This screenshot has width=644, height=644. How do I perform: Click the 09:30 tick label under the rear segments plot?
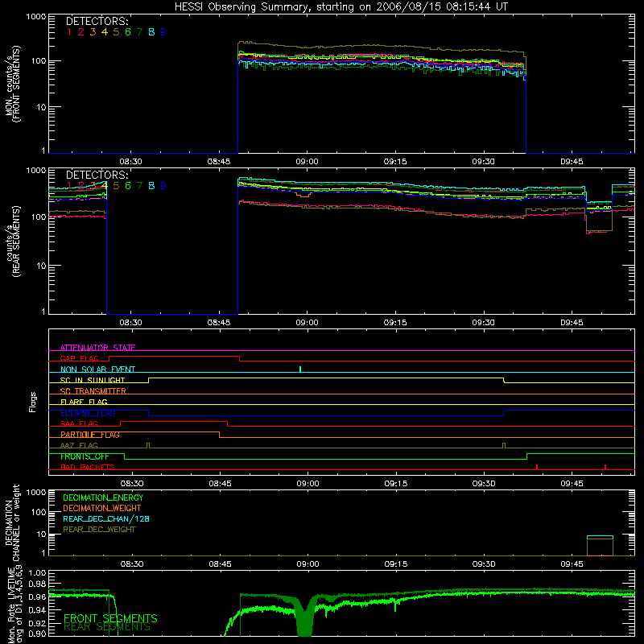[484, 323]
